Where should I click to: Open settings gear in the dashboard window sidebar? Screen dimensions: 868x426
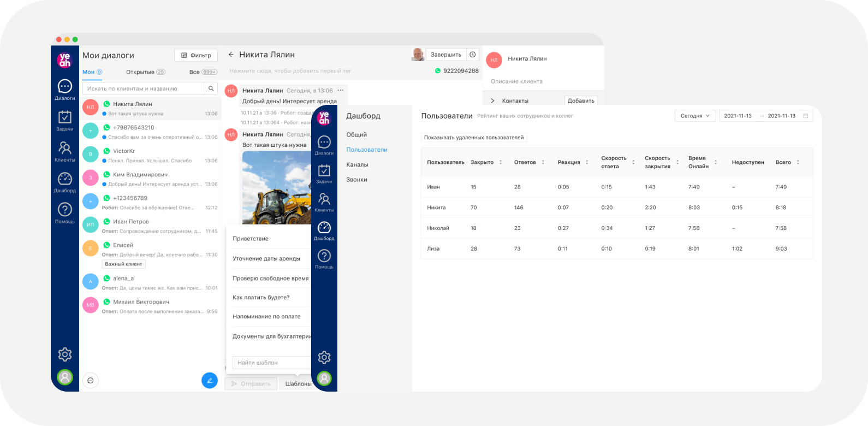pos(324,358)
